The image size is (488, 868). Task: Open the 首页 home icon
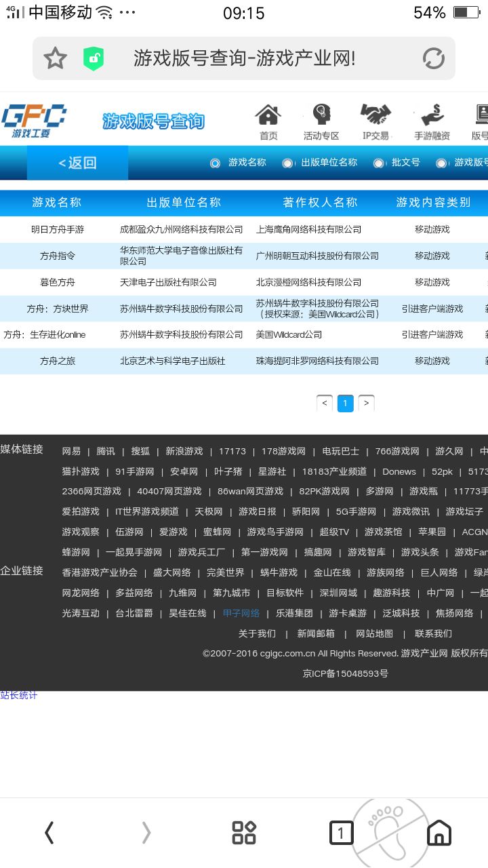[268, 123]
